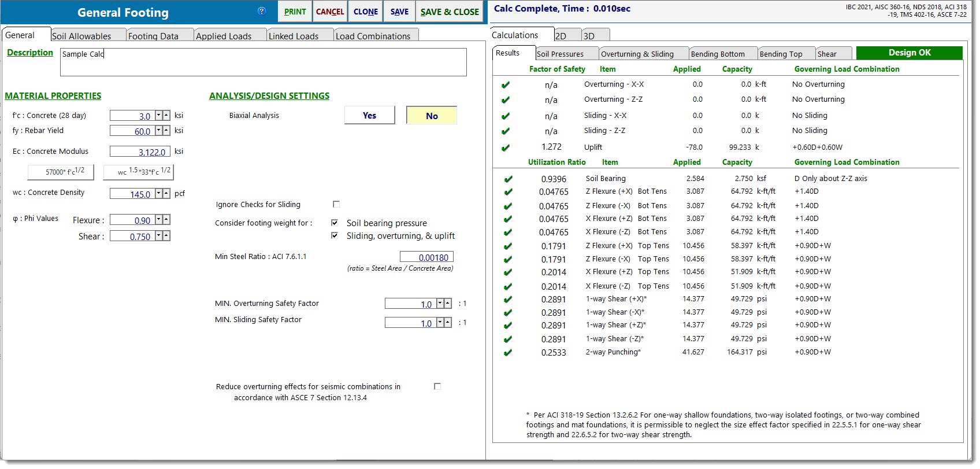Switch to the 3D view tab
Screen dimensions: 980x469
[596, 36]
